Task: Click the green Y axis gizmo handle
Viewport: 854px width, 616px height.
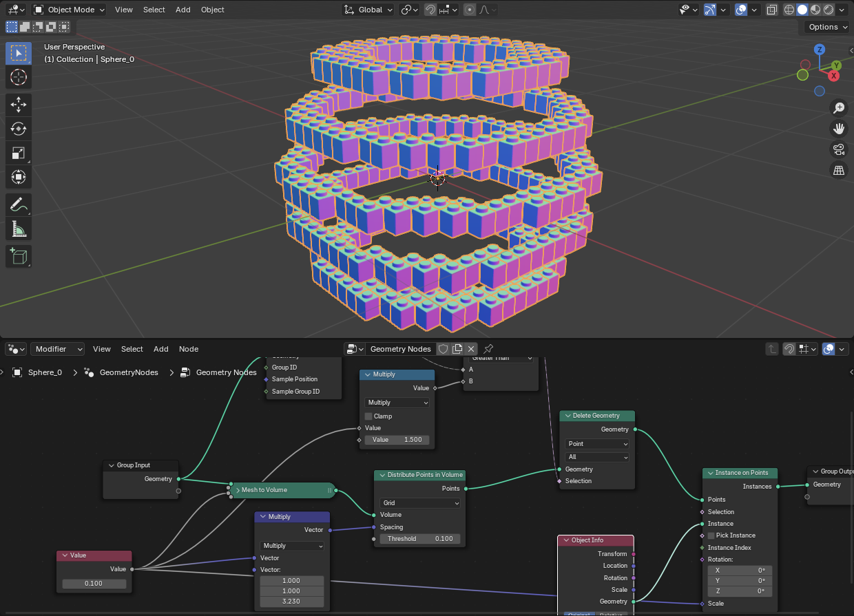Action: pyautogui.click(x=836, y=65)
